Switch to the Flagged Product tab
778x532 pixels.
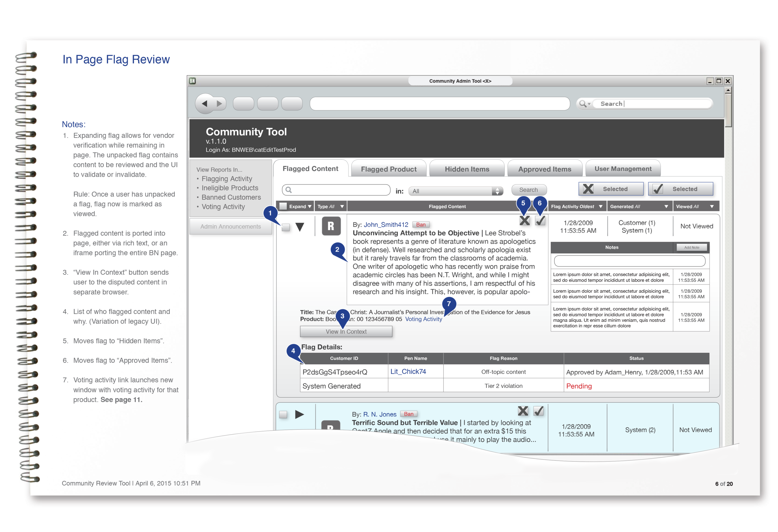point(389,169)
